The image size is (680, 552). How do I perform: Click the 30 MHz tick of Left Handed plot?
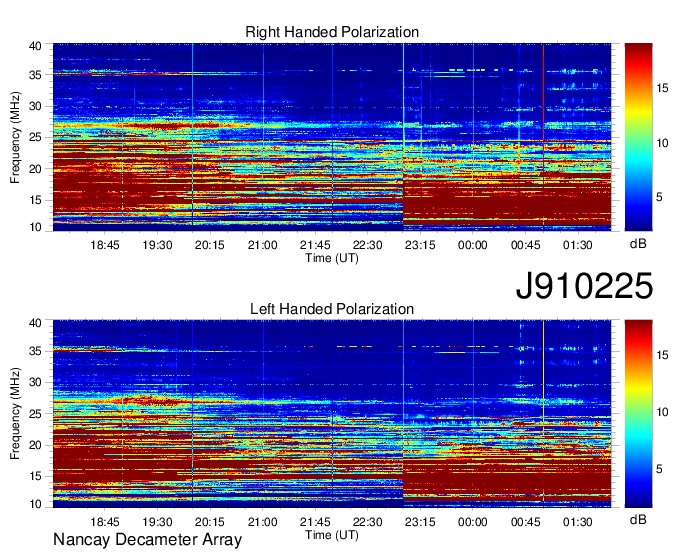(35, 382)
